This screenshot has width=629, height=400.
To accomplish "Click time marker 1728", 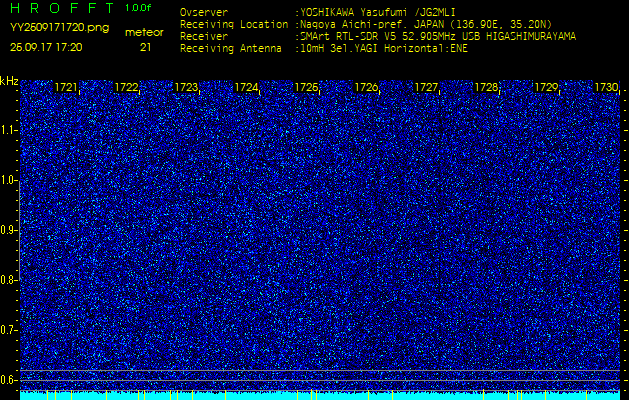I will click(486, 87).
